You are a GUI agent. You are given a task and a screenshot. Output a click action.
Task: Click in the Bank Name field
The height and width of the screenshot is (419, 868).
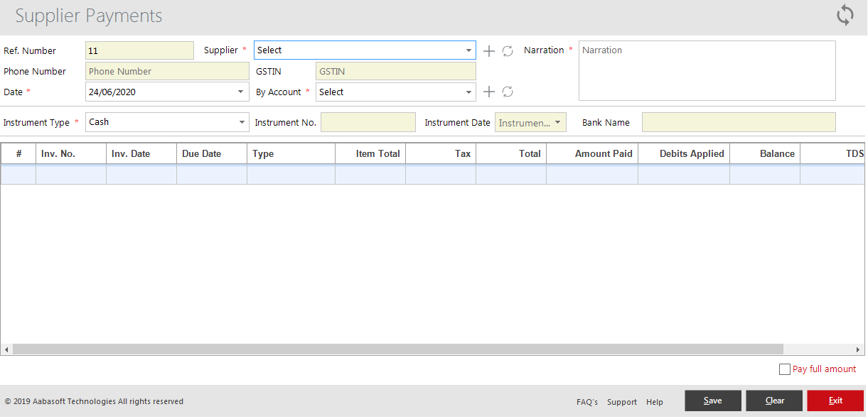pos(739,122)
